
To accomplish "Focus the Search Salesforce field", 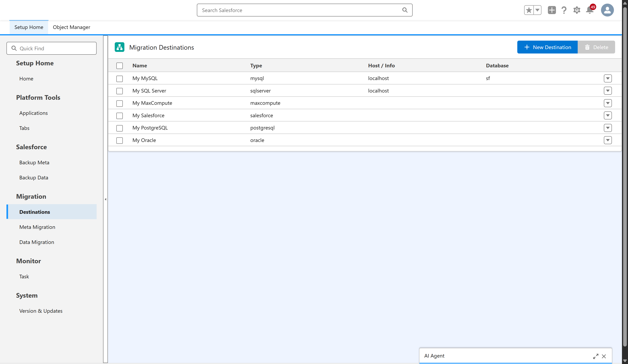I will (305, 10).
